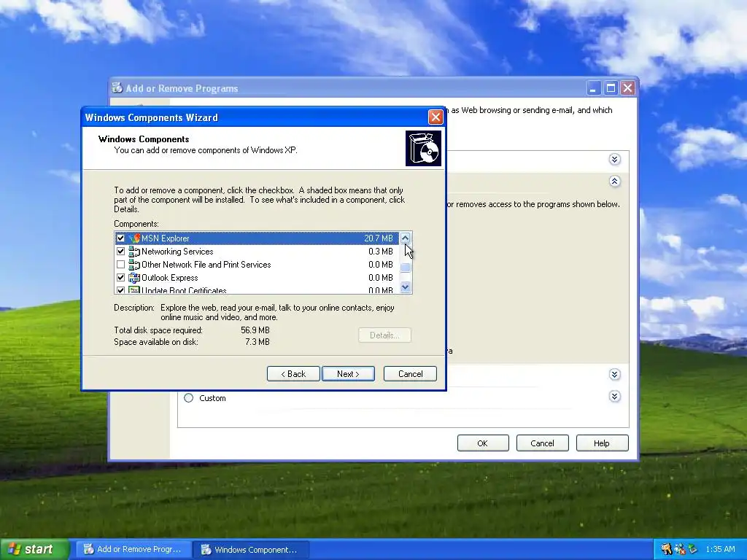Click the Outlook Express component icon
747x560 pixels.
pos(134,278)
